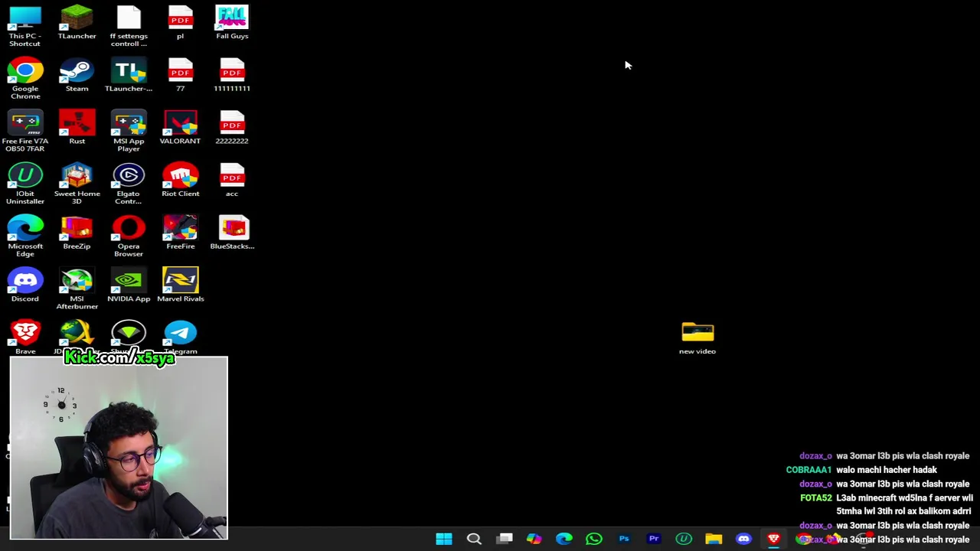980x551 pixels.
Task: Open File Explorer from the taskbar
Action: (x=714, y=539)
